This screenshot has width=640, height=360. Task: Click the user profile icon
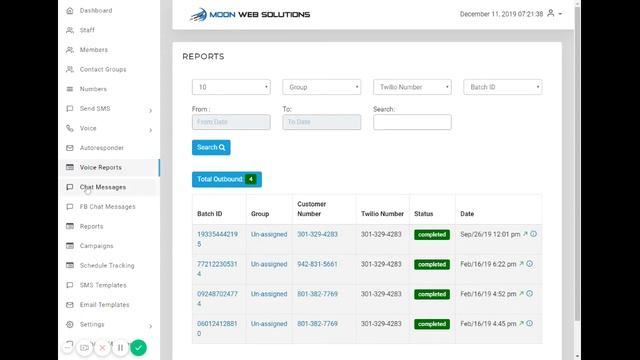pos(551,13)
